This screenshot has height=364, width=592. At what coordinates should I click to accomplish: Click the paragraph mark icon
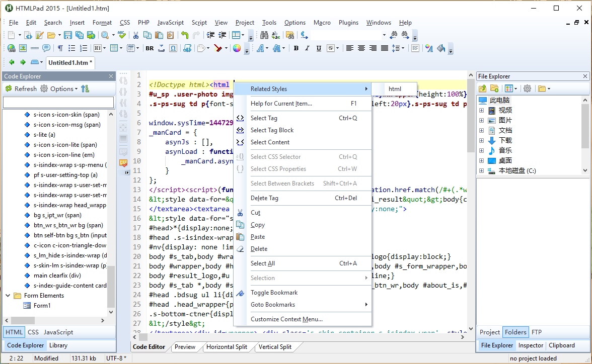[x=60, y=48]
